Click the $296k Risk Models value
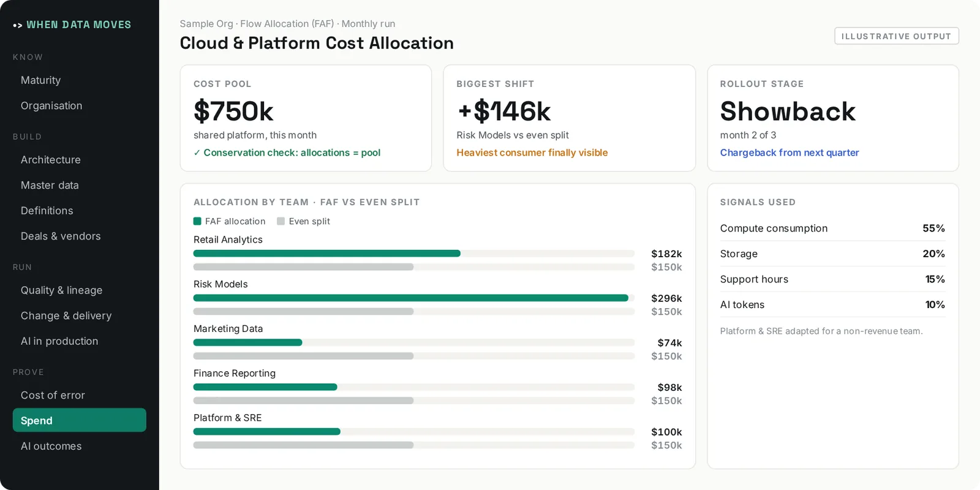Screen dimensions: 980x490 (666, 298)
